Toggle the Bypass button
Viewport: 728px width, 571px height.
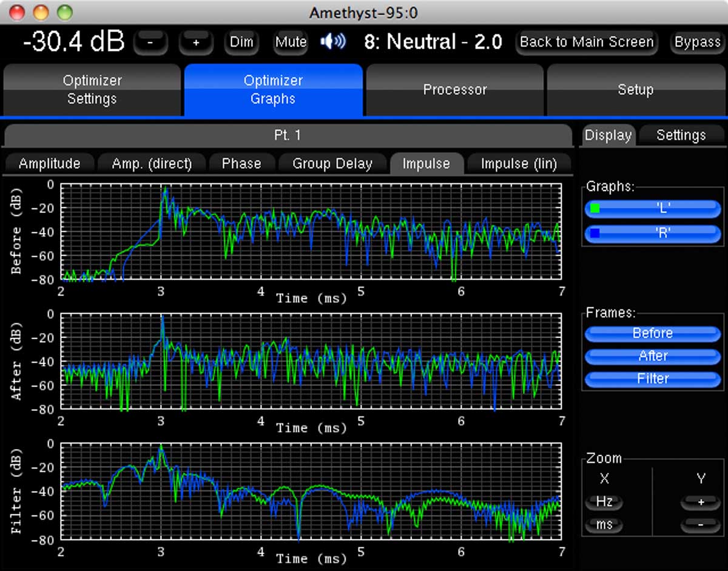697,42
